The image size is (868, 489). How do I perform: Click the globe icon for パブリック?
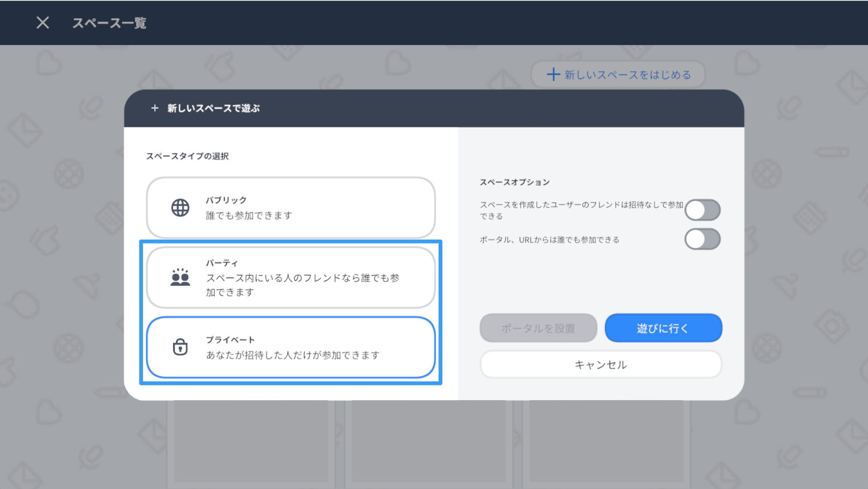point(180,208)
